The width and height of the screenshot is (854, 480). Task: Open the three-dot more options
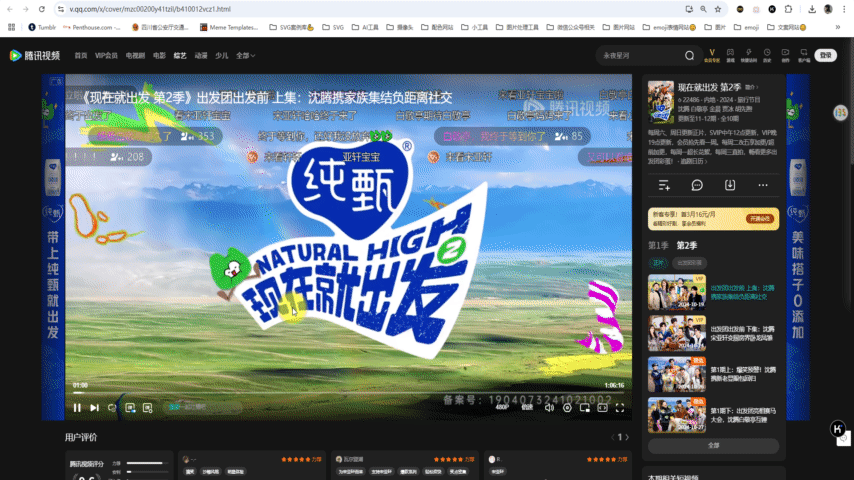click(763, 186)
